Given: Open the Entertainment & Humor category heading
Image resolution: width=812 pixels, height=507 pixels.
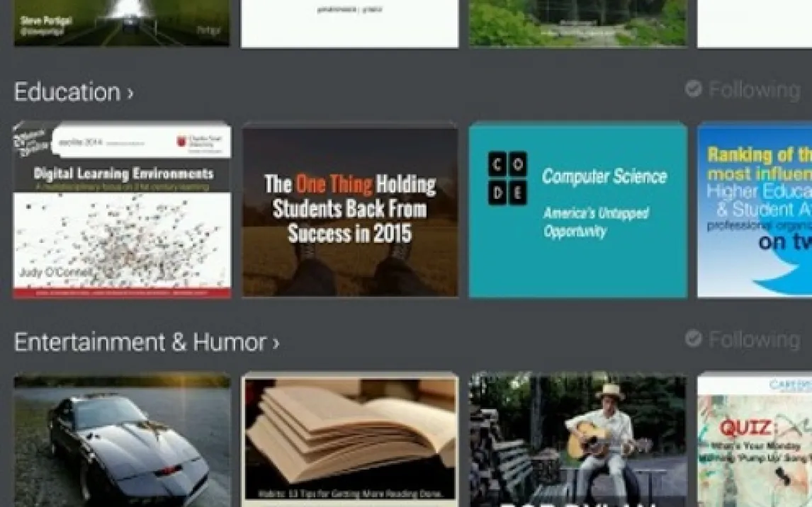Looking at the screenshot, I should 140,342.
